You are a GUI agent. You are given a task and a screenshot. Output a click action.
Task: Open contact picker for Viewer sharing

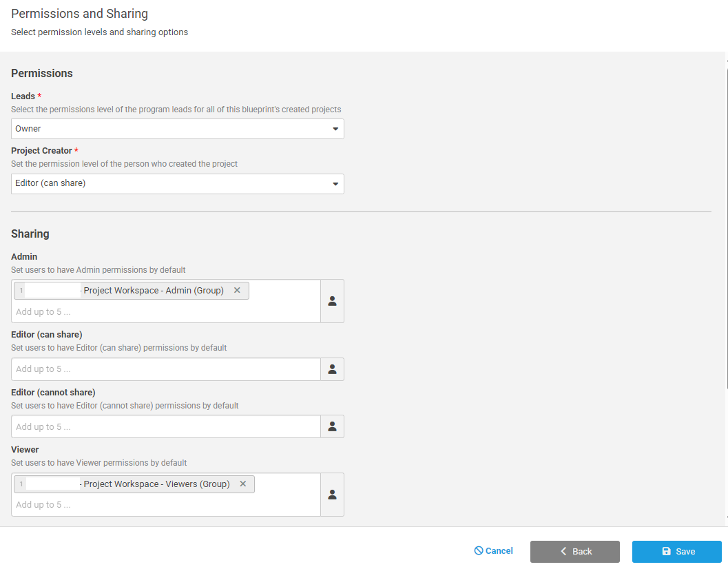tap(332, 495)
